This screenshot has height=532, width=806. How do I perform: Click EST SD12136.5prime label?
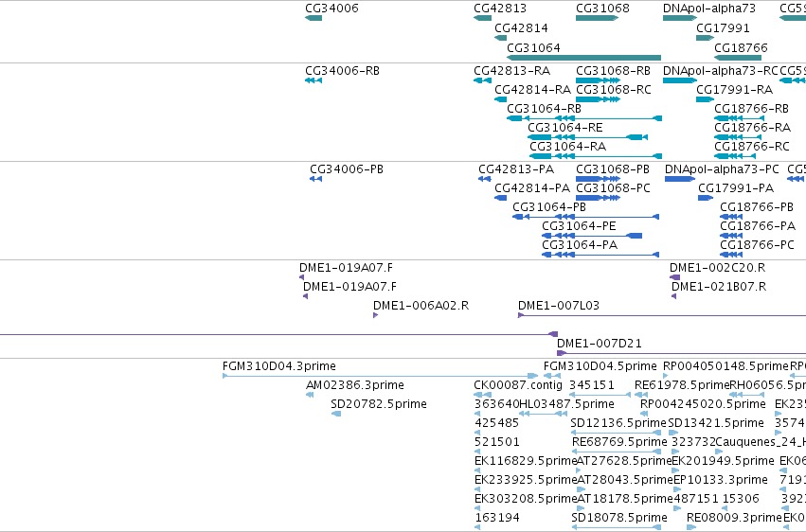tap(618, 424)
